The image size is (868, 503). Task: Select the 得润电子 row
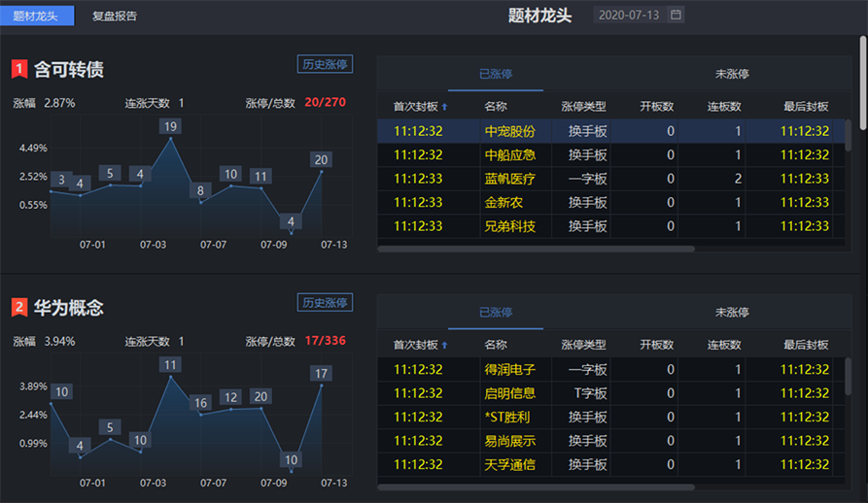[x=611, y=369]
